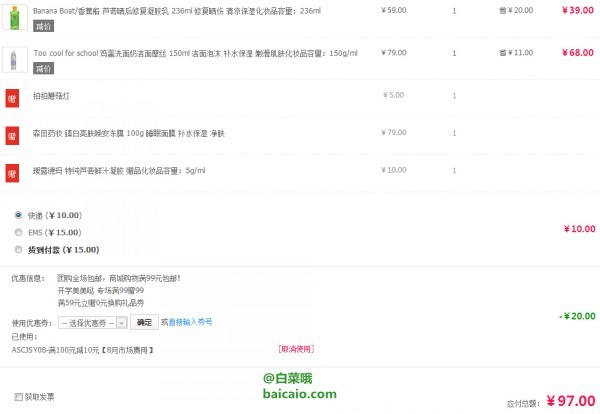Click the first red gift icon
The width and height of the screenshot is (600, 414).
12,98
